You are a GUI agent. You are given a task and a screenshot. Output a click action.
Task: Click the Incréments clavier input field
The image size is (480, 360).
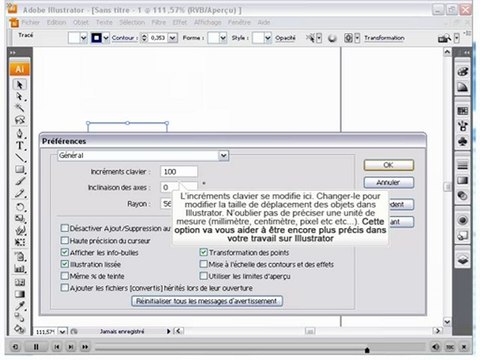pyautogui.click(x=179, y=172)
